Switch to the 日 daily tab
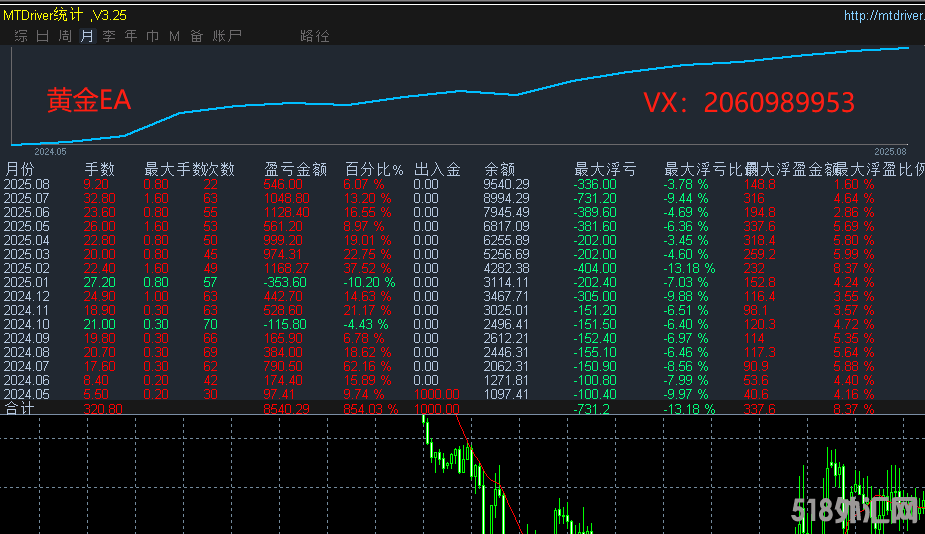925x534 pixels. [x=42, y=36]
